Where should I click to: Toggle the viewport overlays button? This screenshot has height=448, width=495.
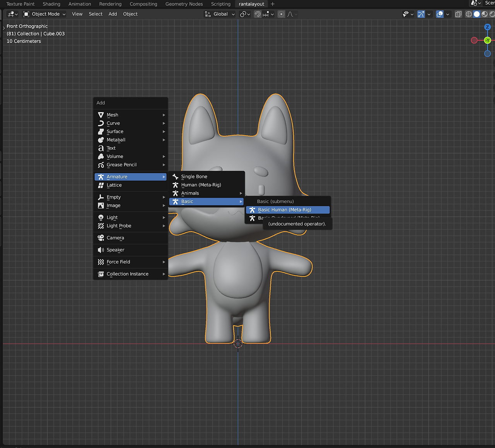(x=440, y=14)
